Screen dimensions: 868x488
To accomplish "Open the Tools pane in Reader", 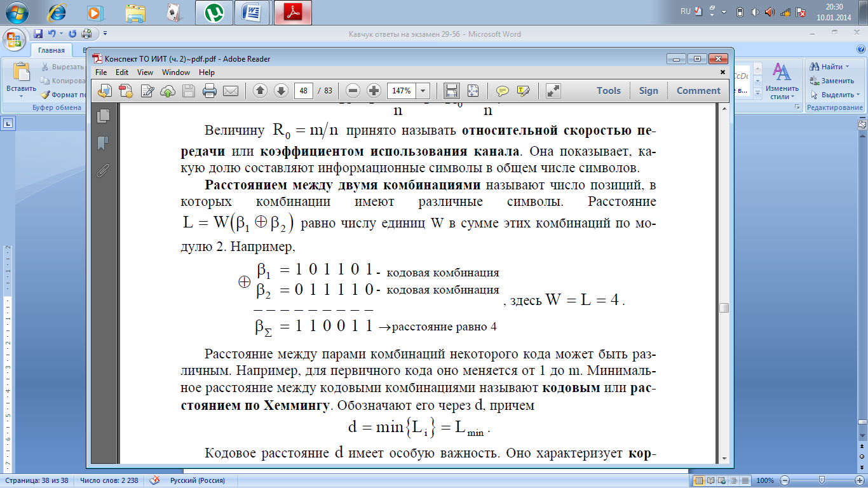I will (609, 91).
